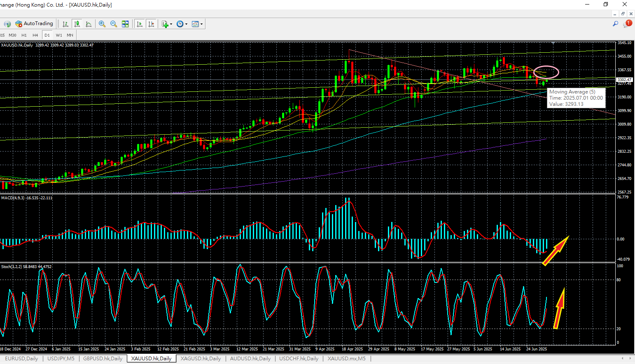Viewport: 635px width, 364px height.
Task: Click the 3302.47 current price label
Action: [x=624, y=80]
